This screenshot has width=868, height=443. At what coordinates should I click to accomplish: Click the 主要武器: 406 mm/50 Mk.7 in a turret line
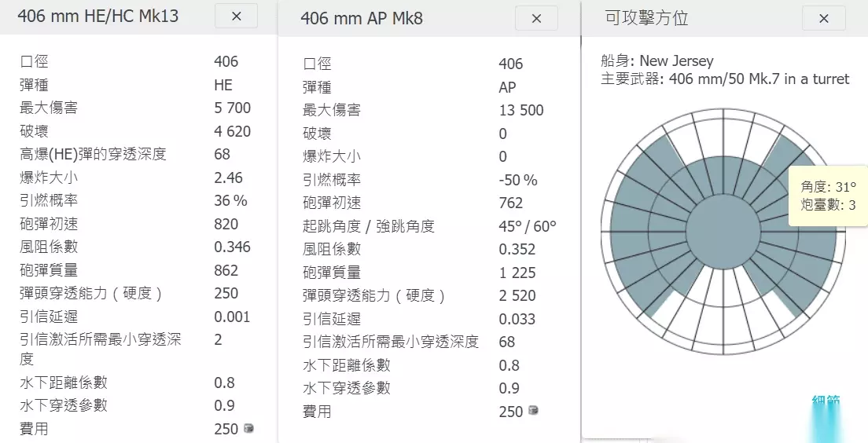pyautogui.click(x=725, y=79)
